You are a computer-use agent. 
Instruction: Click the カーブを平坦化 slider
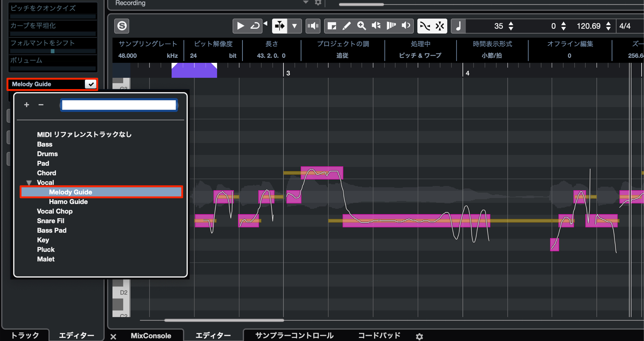tap(53, 34)
